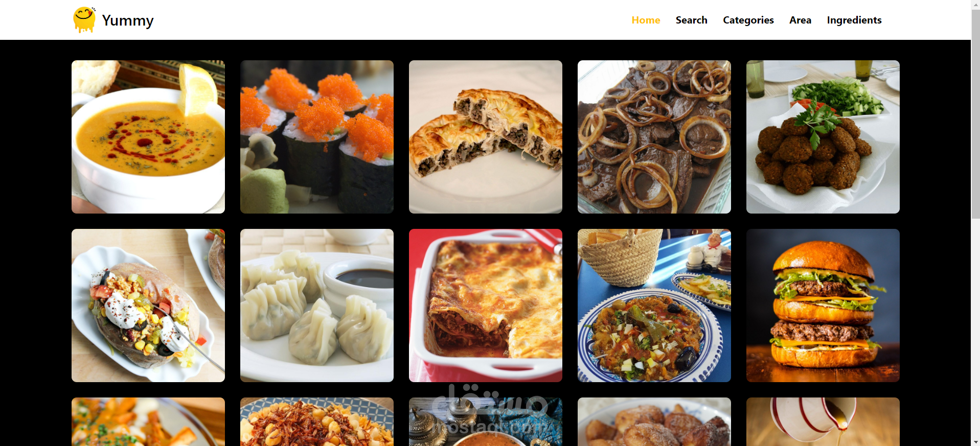Viewport: 980px width, 446px height.
Task: Select the Area nav item
Action: (800, 20)
